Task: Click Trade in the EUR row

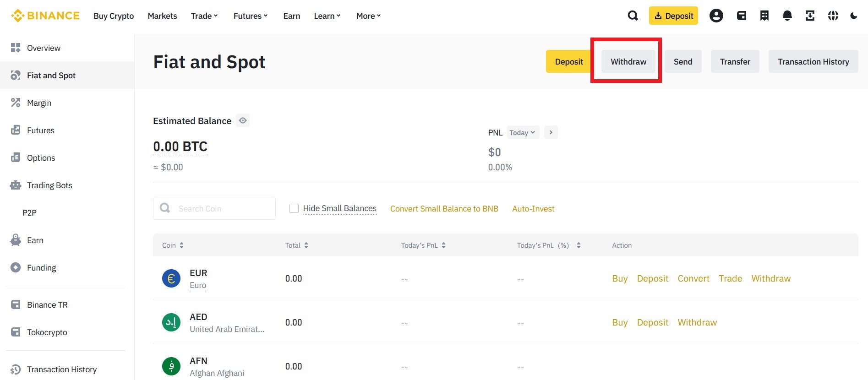Action: pyautogui.click(x=731, y=278)
